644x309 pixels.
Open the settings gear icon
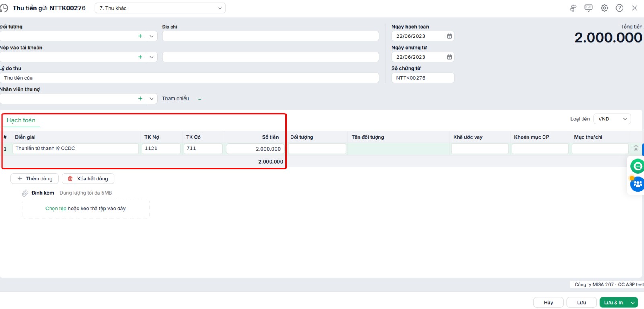click(x=605, y=8)
